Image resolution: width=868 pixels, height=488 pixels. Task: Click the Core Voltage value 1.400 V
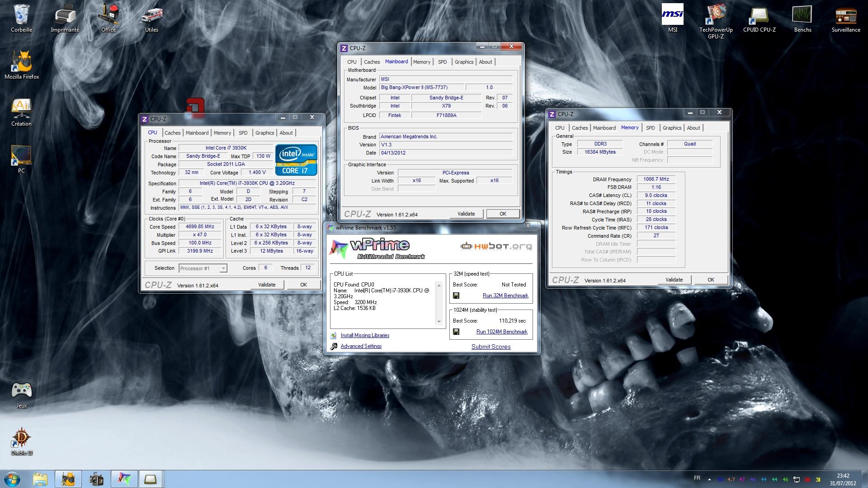pos(257,173)
